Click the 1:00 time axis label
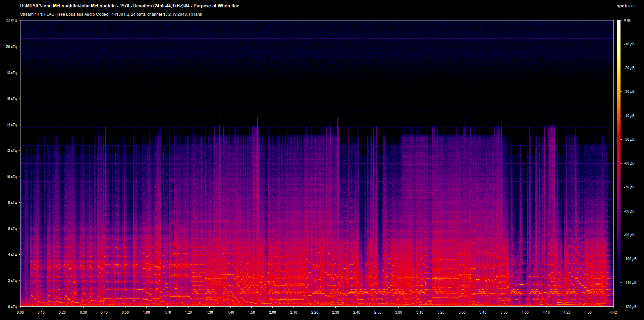This screenshot has height=320, width=644. pos(147,312)
